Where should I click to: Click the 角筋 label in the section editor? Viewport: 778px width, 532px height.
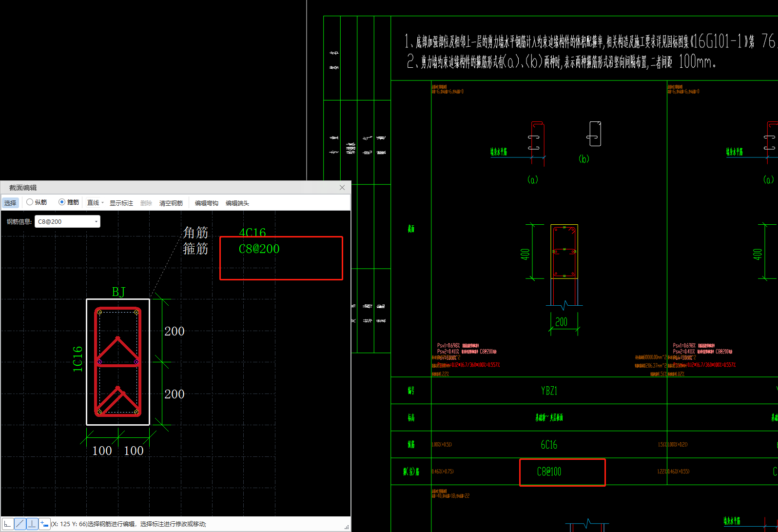195,232
